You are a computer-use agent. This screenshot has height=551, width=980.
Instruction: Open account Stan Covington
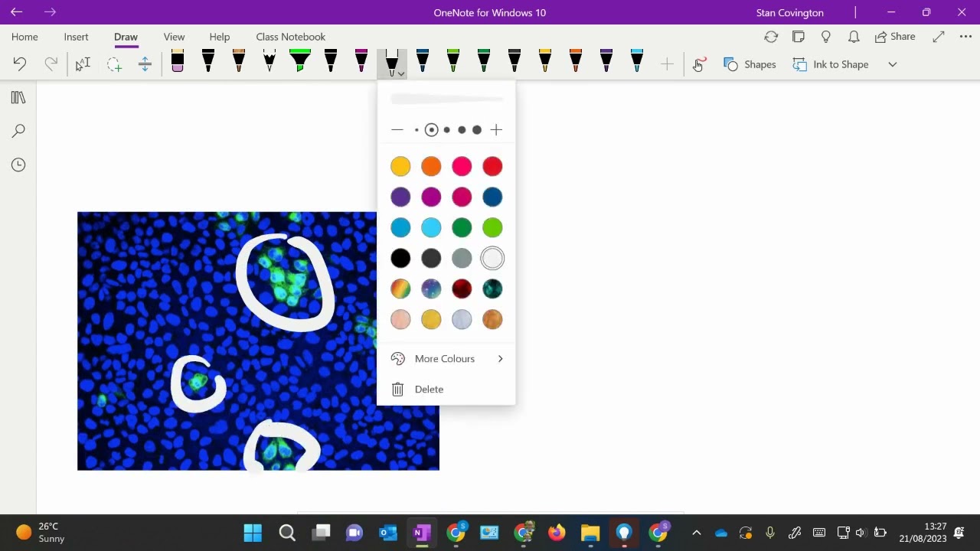click(x=789, y=12)
